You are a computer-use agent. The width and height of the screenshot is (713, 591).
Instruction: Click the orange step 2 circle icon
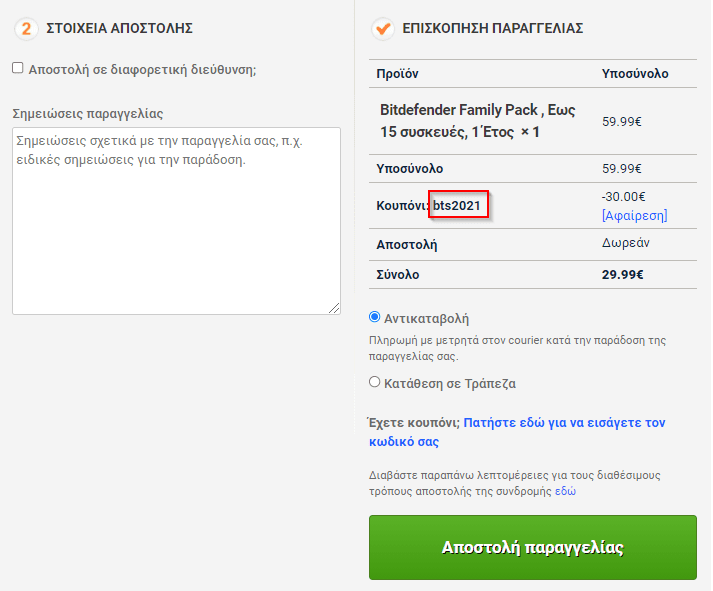tap(26, 29)
